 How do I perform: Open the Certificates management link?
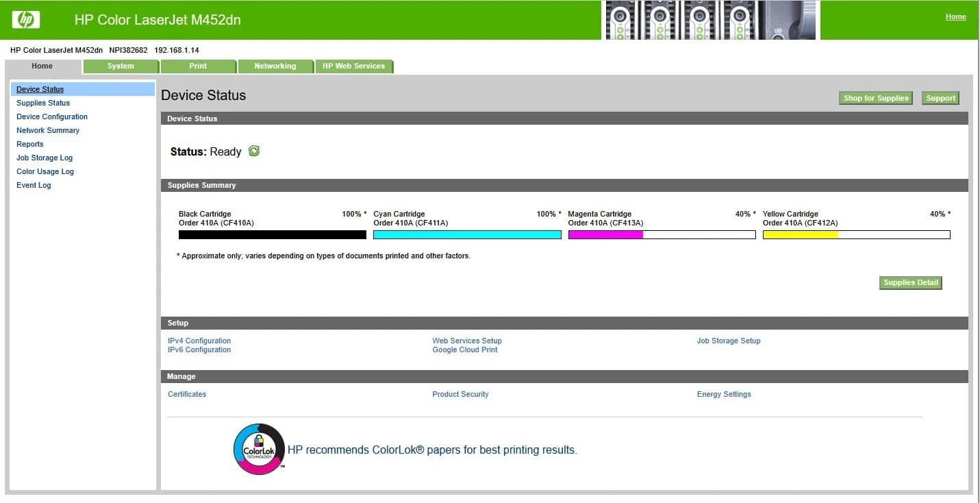tap(187, 394)
